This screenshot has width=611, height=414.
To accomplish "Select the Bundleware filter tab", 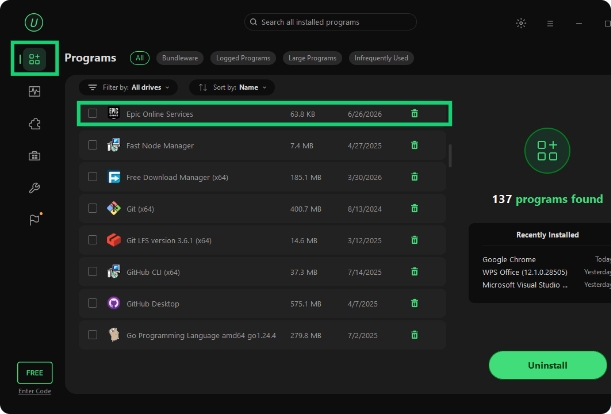I will tap(180, 58).
